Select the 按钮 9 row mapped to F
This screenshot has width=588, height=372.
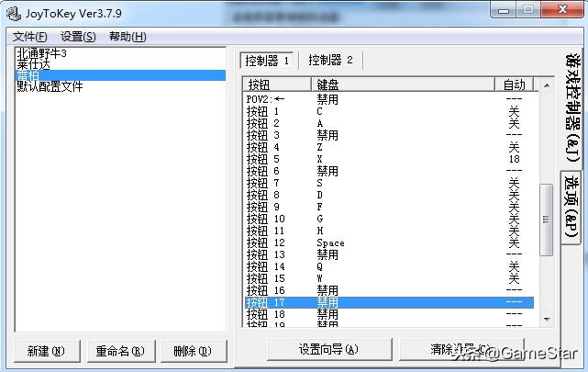pyautogui.click(x=389, y=207)
